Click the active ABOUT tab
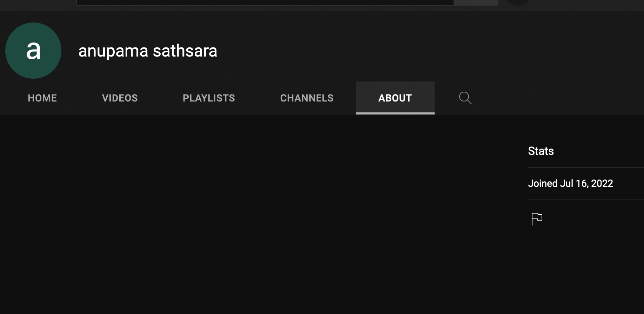Image resolution: width=644 pixels, height=314 pixels. [395, 98]
